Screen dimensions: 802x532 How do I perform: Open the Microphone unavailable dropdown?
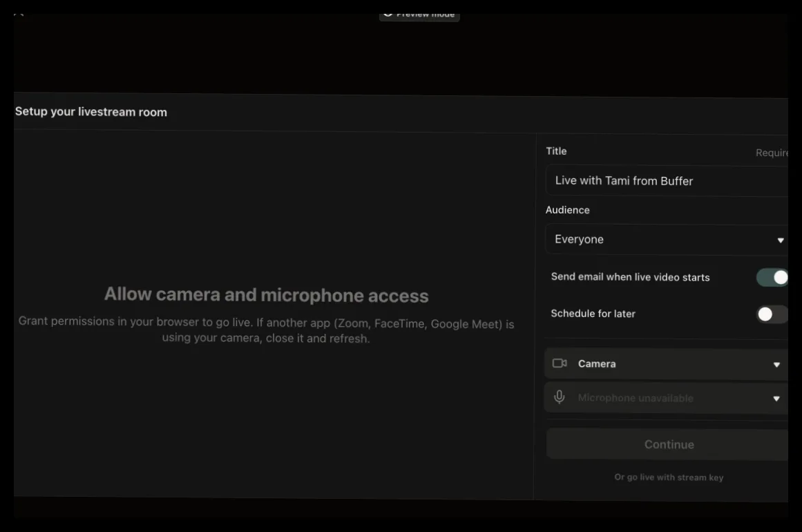[667, 398]
